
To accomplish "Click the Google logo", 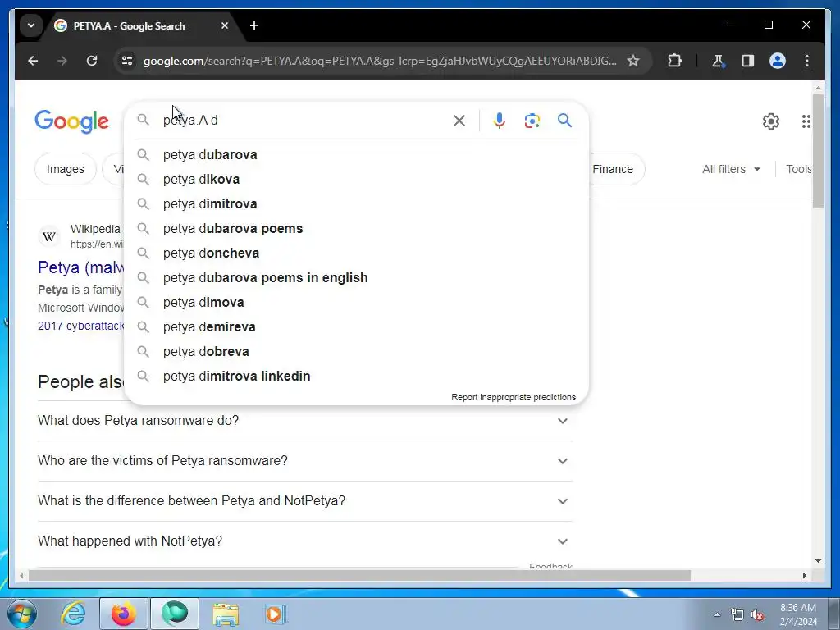I will (x=72, y=121).
